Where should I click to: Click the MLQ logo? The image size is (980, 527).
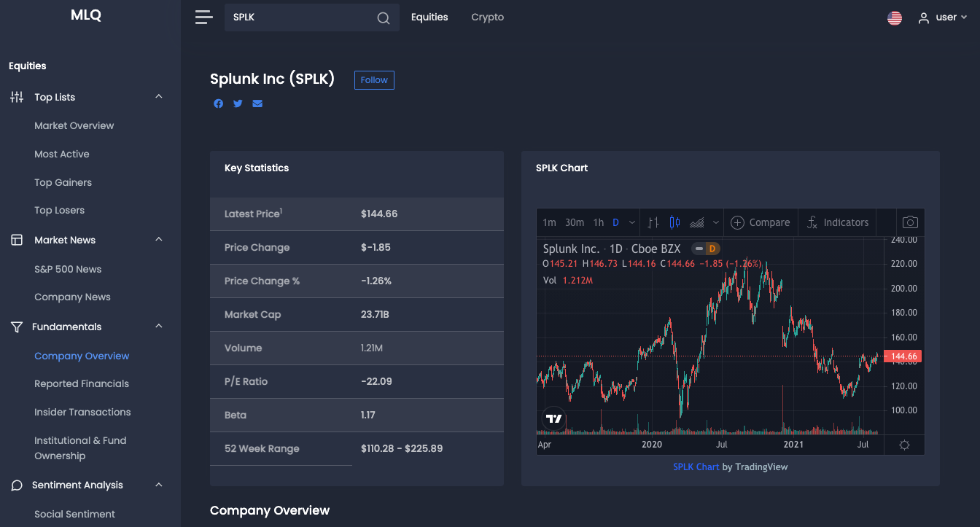(x=86, y=15)
